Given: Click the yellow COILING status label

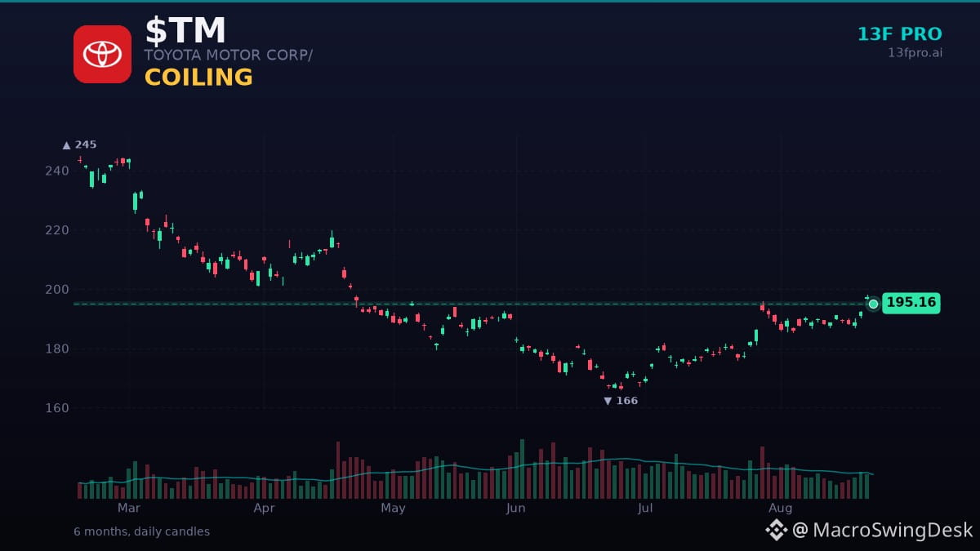Looking at the screenshot, I should pyautogui.click(x=198, y=78).
